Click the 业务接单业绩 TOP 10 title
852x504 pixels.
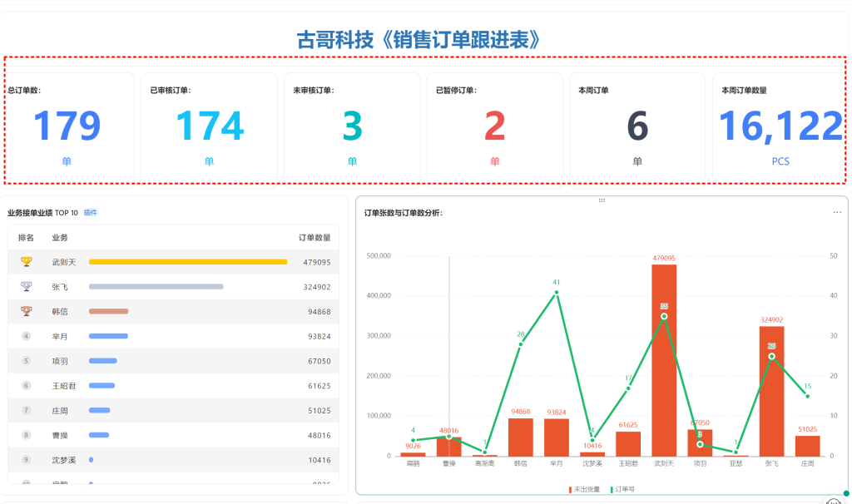coord(42,212)
